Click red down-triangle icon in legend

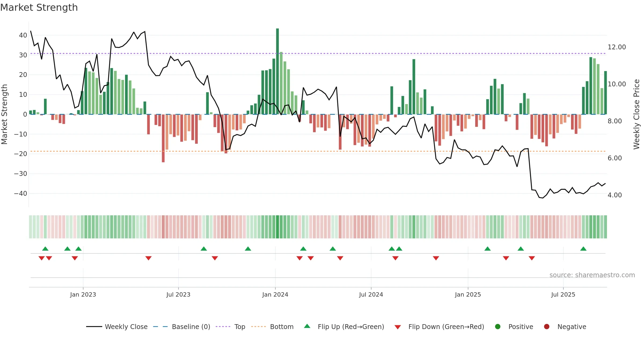tap(398, 327)
